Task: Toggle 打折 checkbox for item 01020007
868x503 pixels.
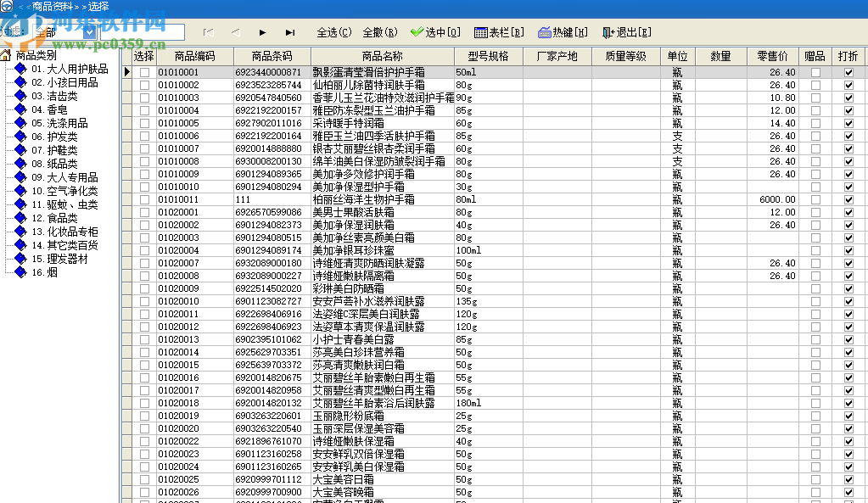Action: tap(848, 264)
